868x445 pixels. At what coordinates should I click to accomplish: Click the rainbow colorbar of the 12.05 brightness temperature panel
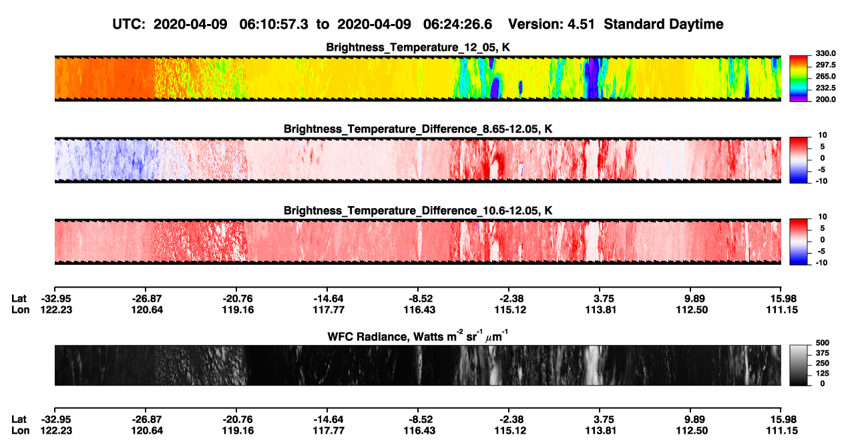point(800,78)
